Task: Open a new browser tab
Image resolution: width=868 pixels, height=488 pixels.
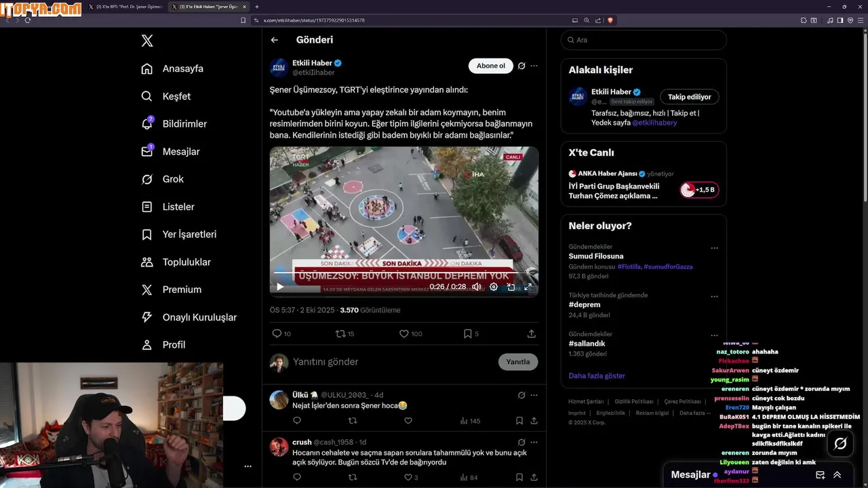Action: tap(256, 7)
